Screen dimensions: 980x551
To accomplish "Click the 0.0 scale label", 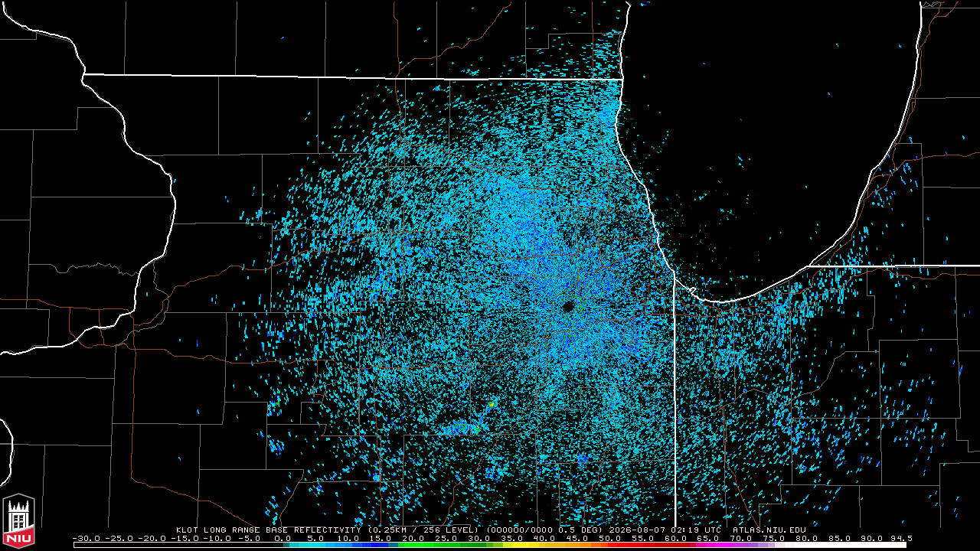I will pos(284,539).
